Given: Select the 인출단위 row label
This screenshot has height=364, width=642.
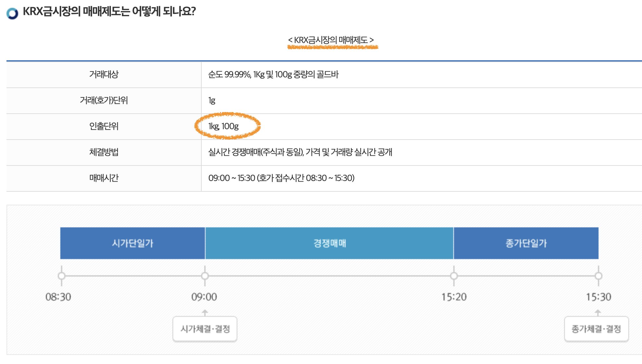Looking at the screenshot, I should click(104, 126).
